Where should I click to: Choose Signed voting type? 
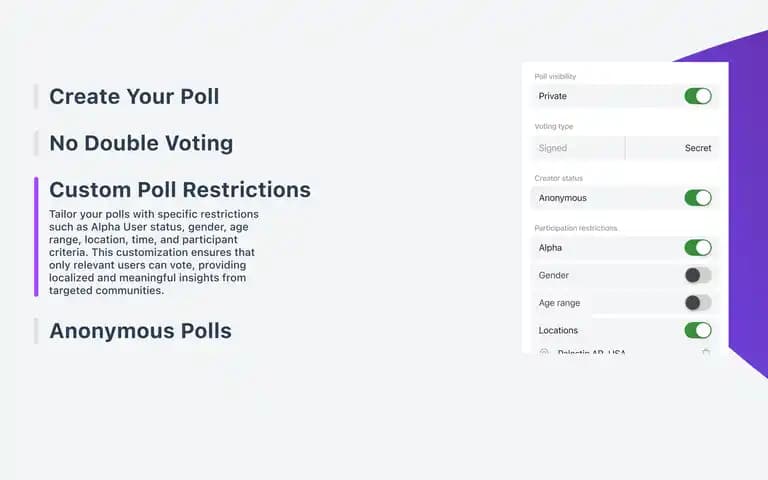[578, 148]
